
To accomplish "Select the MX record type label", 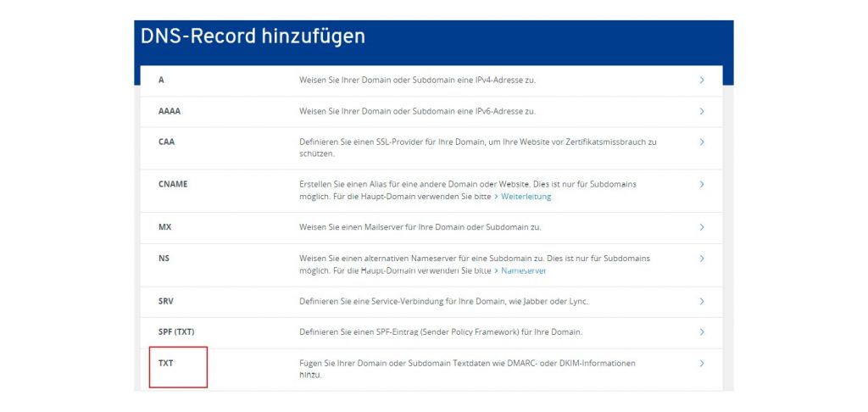I will click(x=164, y=227).
